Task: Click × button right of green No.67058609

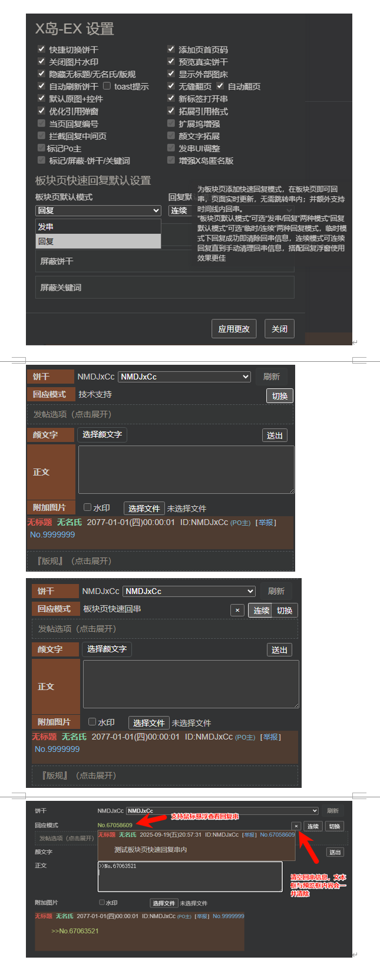Action: [296, 826]
